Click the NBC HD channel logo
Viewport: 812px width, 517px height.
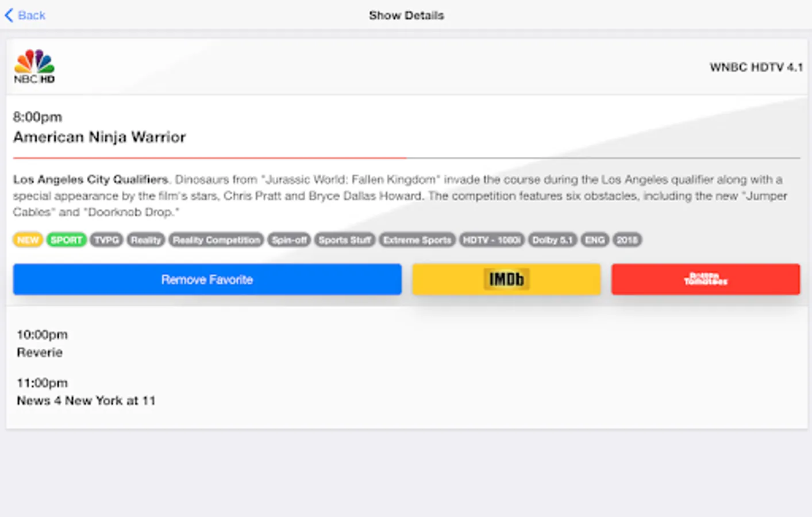click(34, 67)
